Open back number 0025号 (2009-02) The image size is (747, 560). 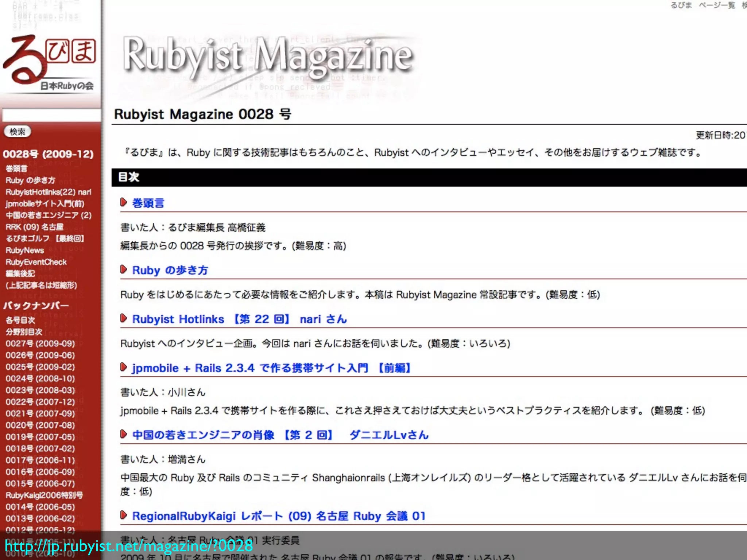coord(40,367)
